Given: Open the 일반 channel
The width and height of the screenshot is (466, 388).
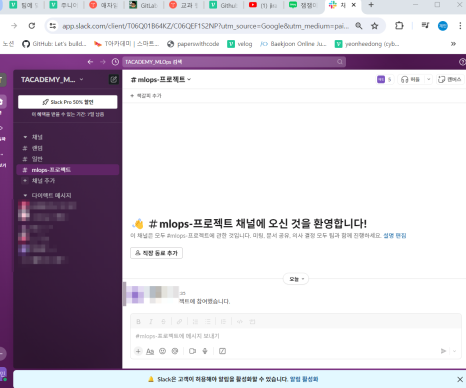Looking at the screenshot, I should pyautogui.click(x=68, y=159).
